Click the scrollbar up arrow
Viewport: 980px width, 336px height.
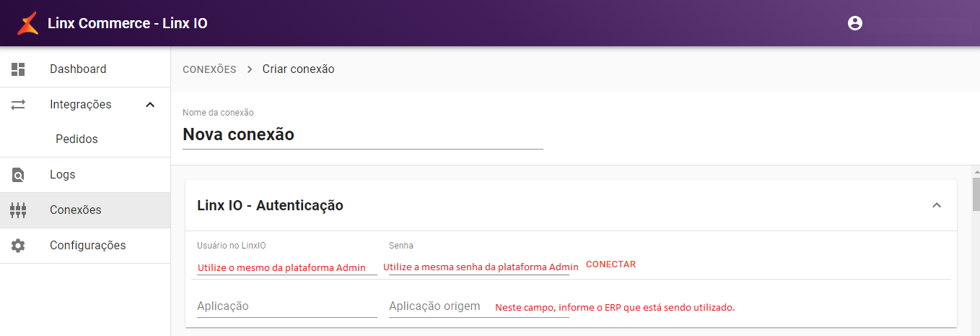click(x=976, y=172)
